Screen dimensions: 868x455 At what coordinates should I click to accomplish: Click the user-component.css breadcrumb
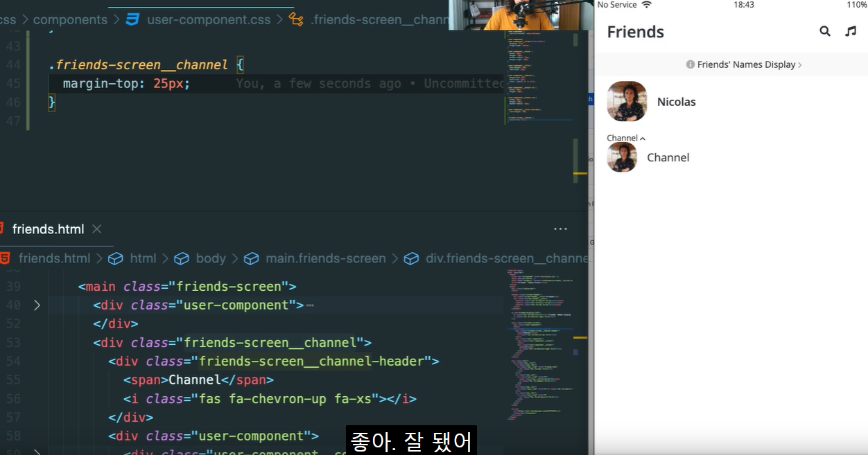point(209,19)
